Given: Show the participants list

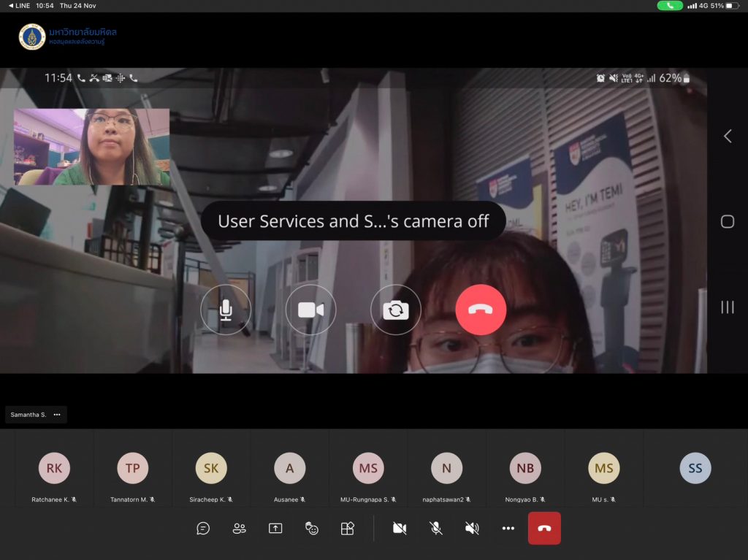Looking at the screenshot, I should (x=239, y=529).
